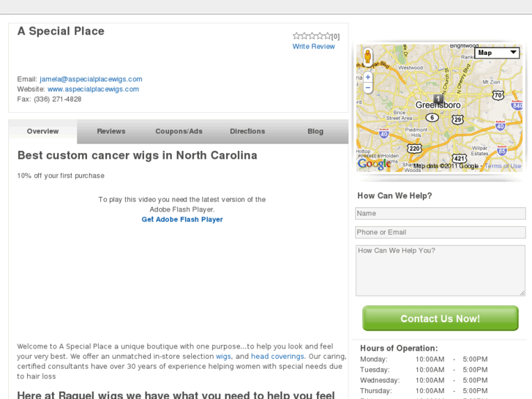Open the Map type dropdown
532x399 pixels.
click(x=496, y=53)
